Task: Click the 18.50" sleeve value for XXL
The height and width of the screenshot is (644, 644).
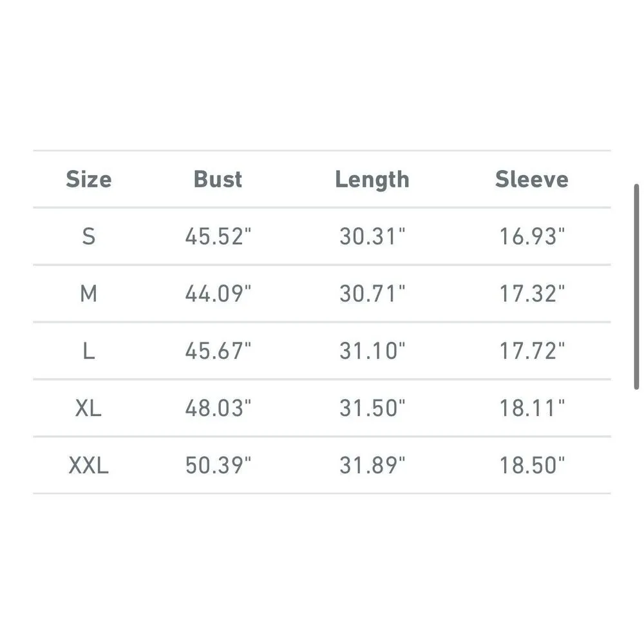Action: point(532,465)
